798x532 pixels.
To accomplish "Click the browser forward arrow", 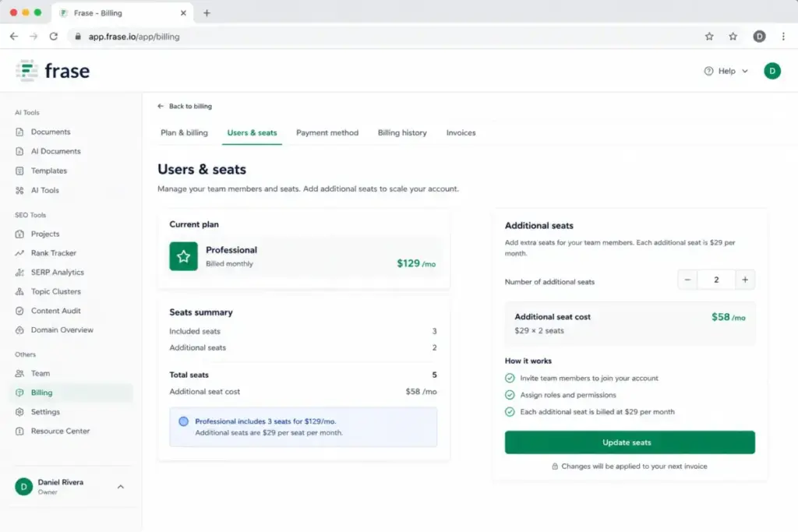I will (x=34, y=36).
